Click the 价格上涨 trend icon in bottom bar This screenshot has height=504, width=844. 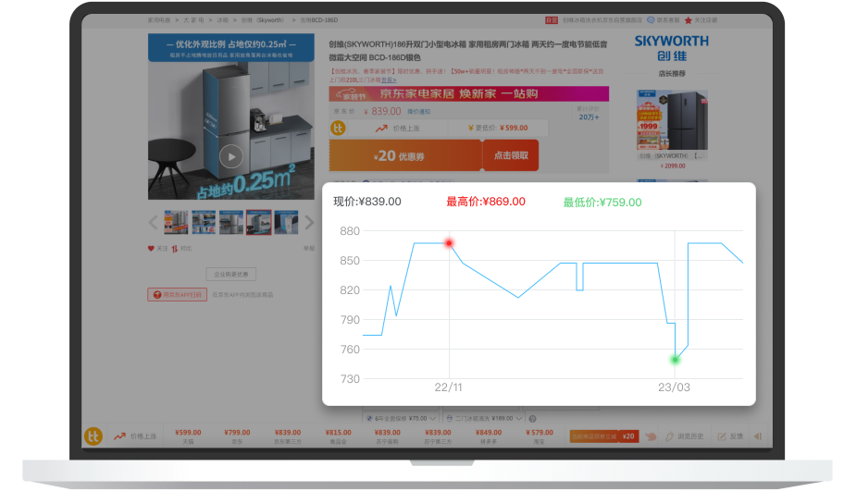(x=119, y=436)
